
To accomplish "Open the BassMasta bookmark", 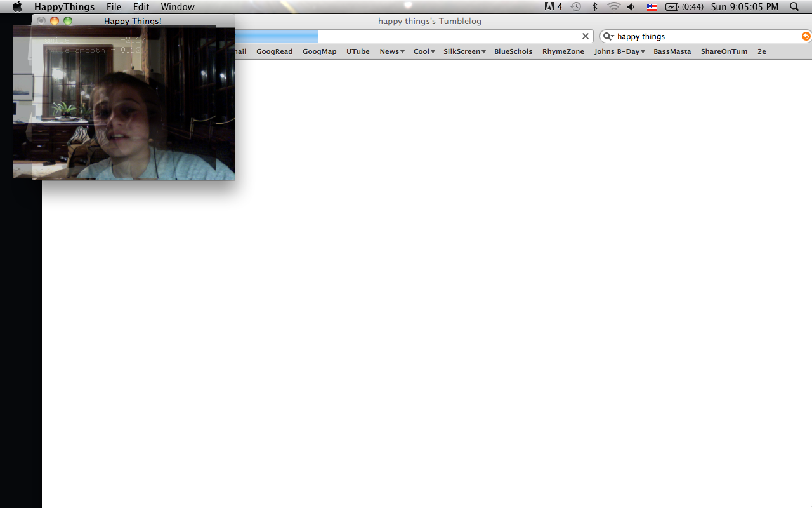I will coord(672,51).
